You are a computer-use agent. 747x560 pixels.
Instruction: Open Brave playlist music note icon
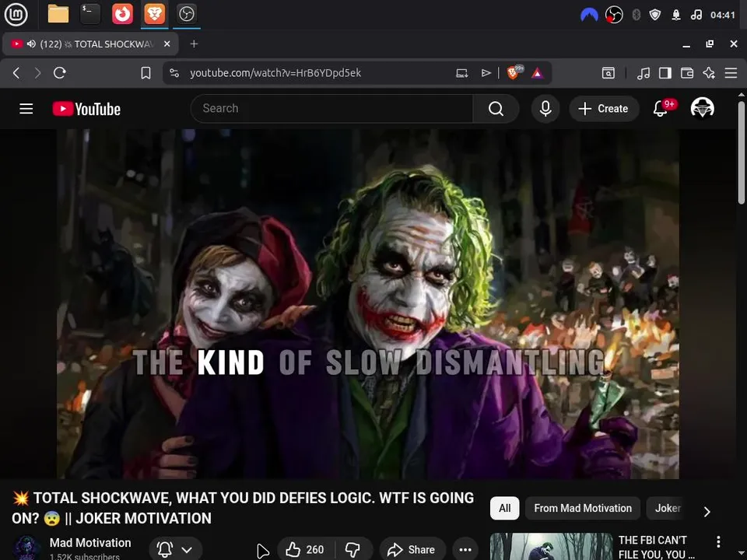point(644,73)
